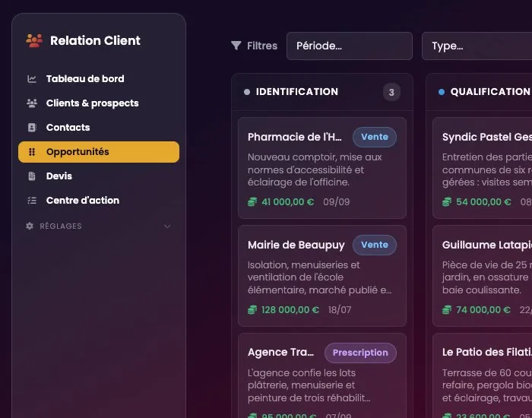Open the Pharmacie de l'H… opportunity card
The image size is (532, 418).
click(322, 168)
